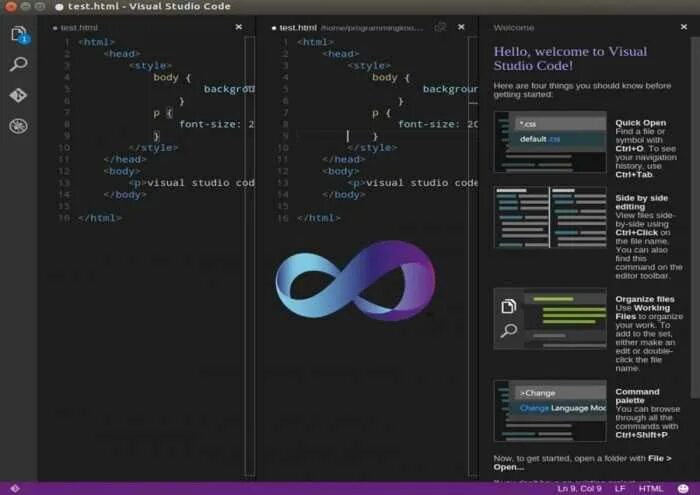Image resolution: width=700 pixels, height=495 pixels.
Task: Select the Welcome tab title
Action: click(x=513, y=28)
